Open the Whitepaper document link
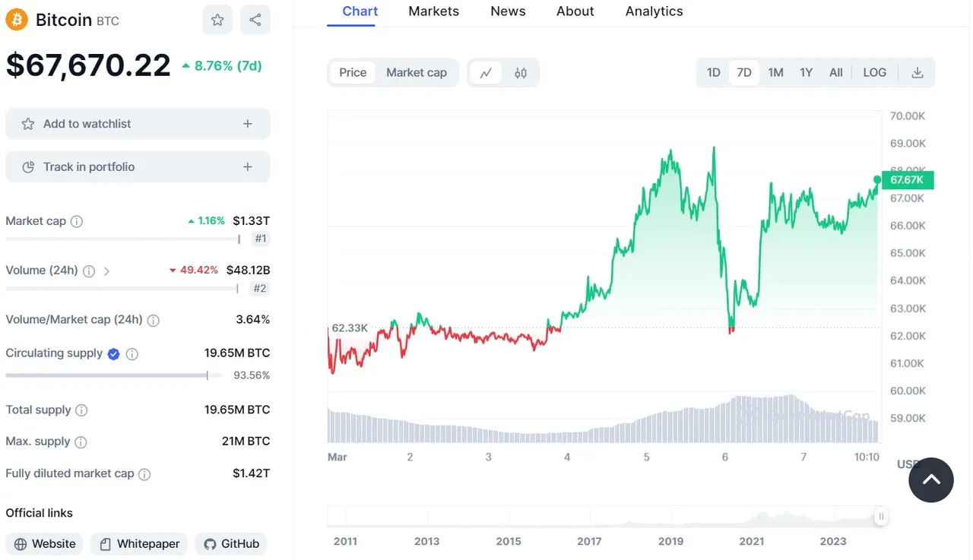The image size is (973, 560). click(x=139, y=544)
